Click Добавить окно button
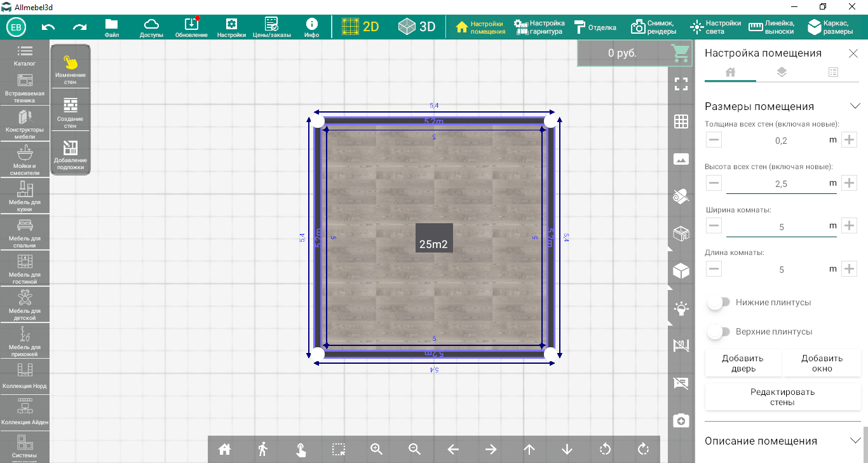868x463 pixels. point(822,363)
